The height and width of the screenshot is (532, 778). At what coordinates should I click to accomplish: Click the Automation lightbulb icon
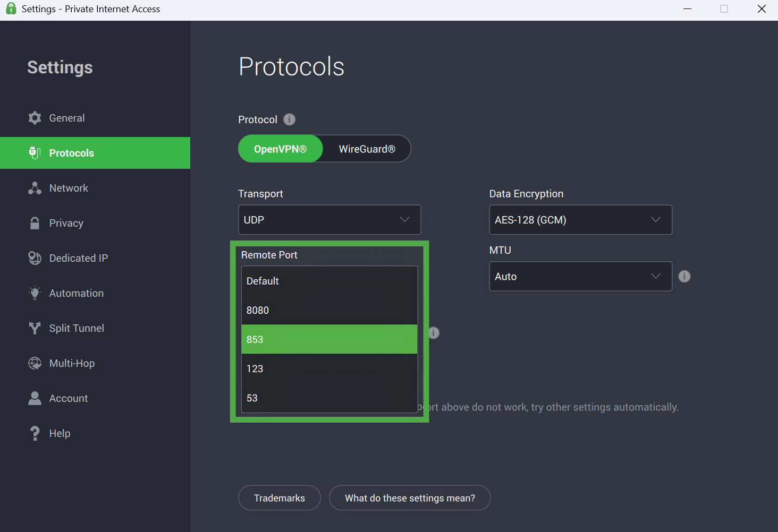point(35,293)
